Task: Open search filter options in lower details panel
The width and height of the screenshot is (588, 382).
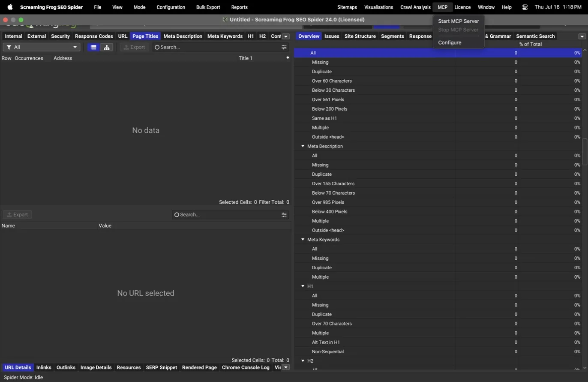Action: pyautogui.click(x=284, y=214)
